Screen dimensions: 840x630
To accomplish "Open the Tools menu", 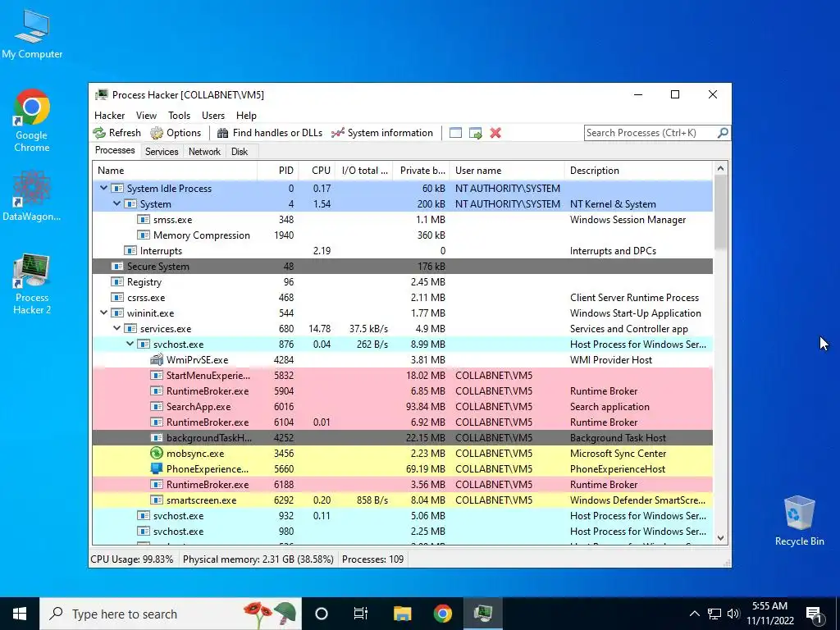I will click(179, 116).
